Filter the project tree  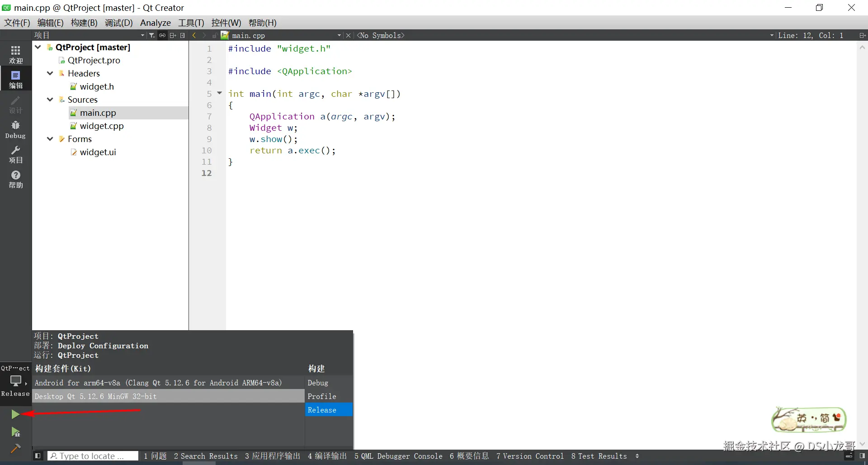152,35
